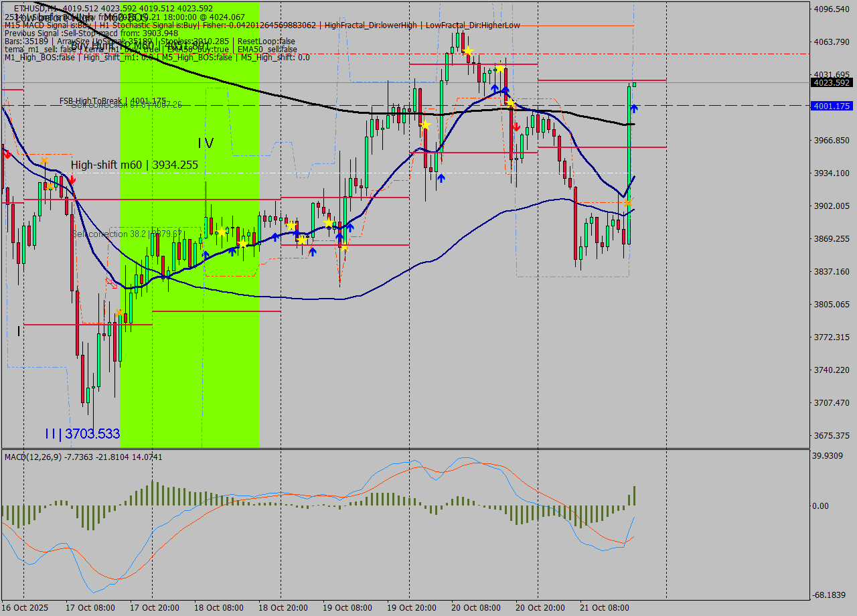
Task: Click the red down arrow above the High-shift m60 label
Action: 72,179
